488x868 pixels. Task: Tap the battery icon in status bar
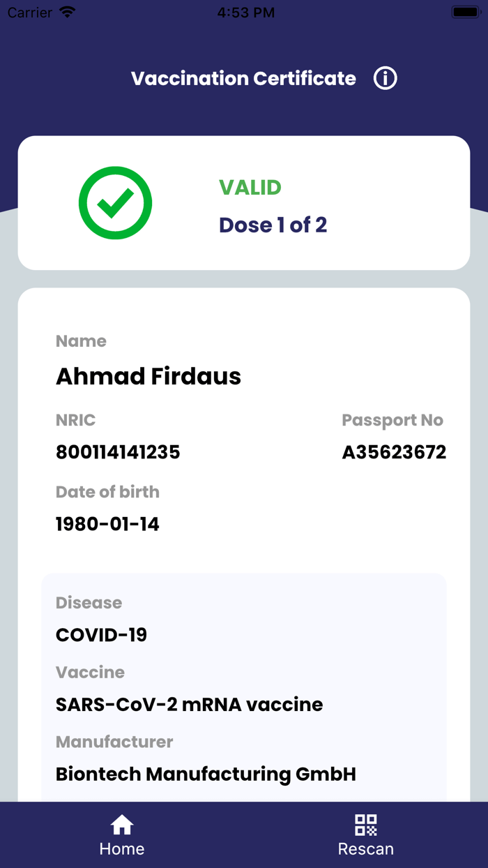tap(466, 11)
